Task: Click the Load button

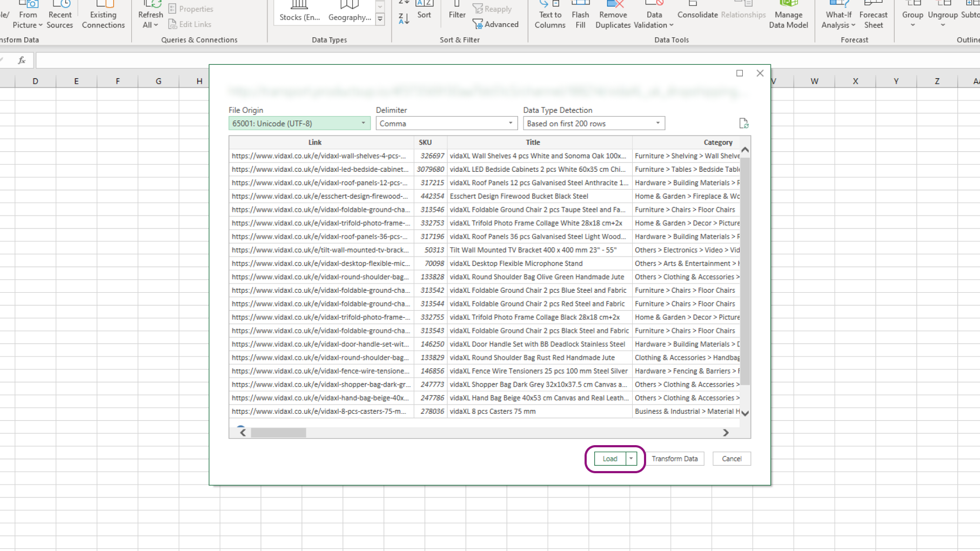Action: 610,459
